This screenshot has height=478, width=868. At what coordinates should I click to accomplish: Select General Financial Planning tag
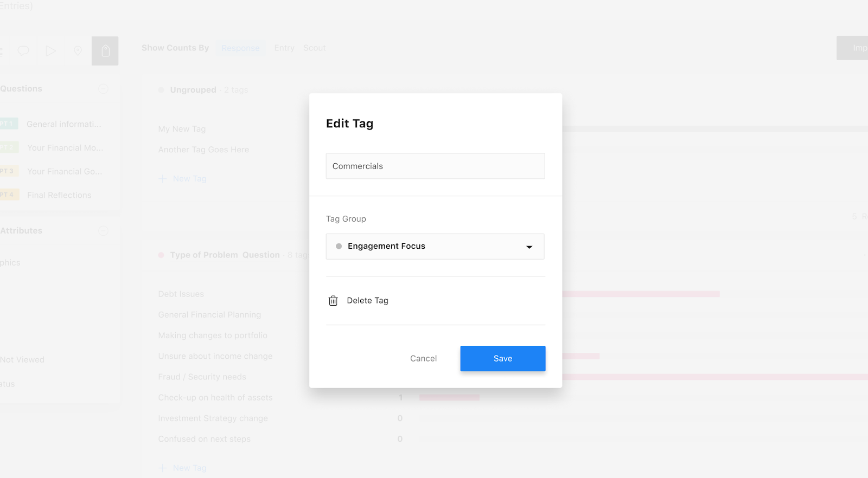[x=209, y=315]
